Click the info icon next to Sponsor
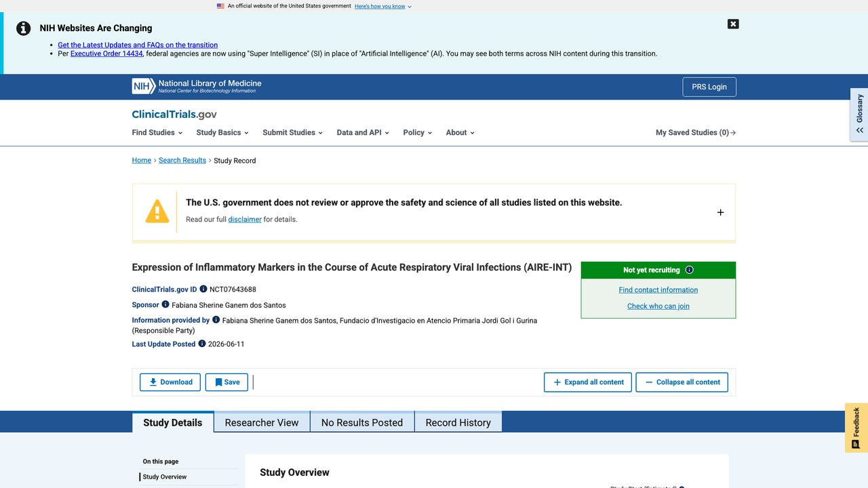Viewport: 868px width, 488px height. coord(165,305)
